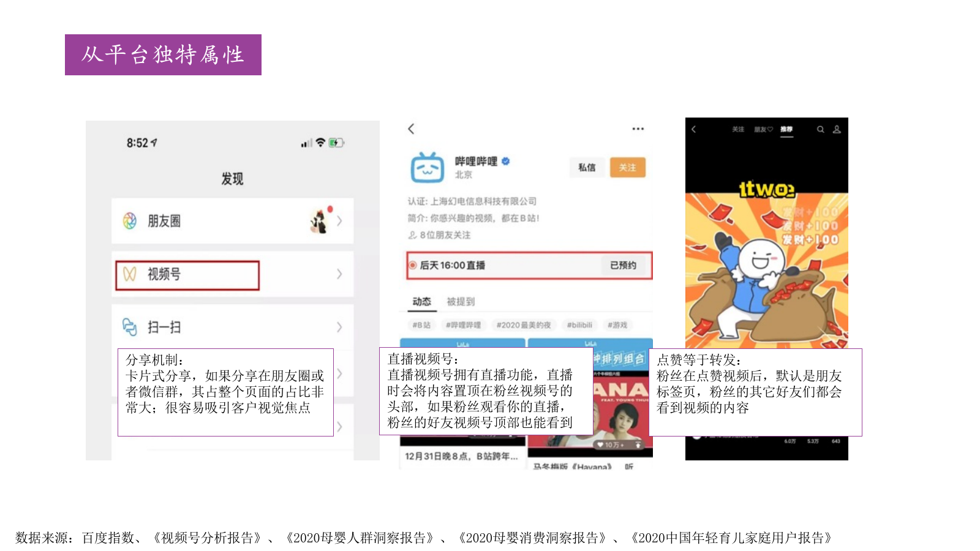
Task: Switch to the 推荐 tab
Action: (x=787, y=129)
